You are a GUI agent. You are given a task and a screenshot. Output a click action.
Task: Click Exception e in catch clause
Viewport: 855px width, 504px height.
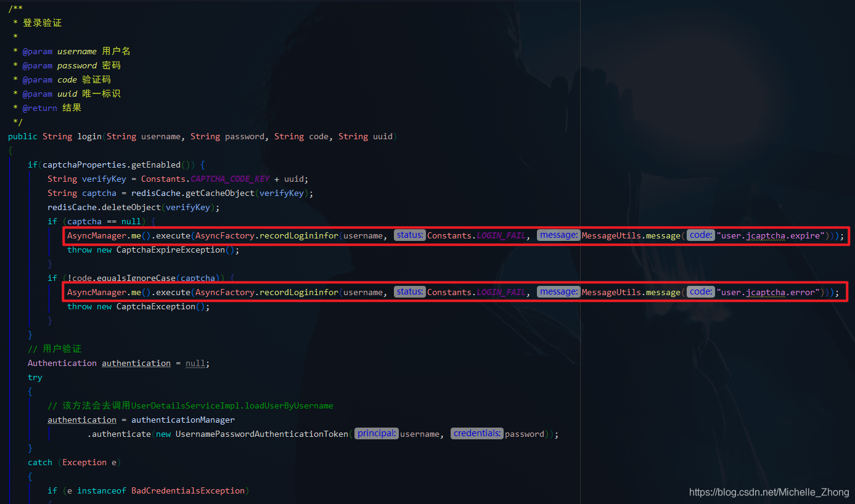89,462
